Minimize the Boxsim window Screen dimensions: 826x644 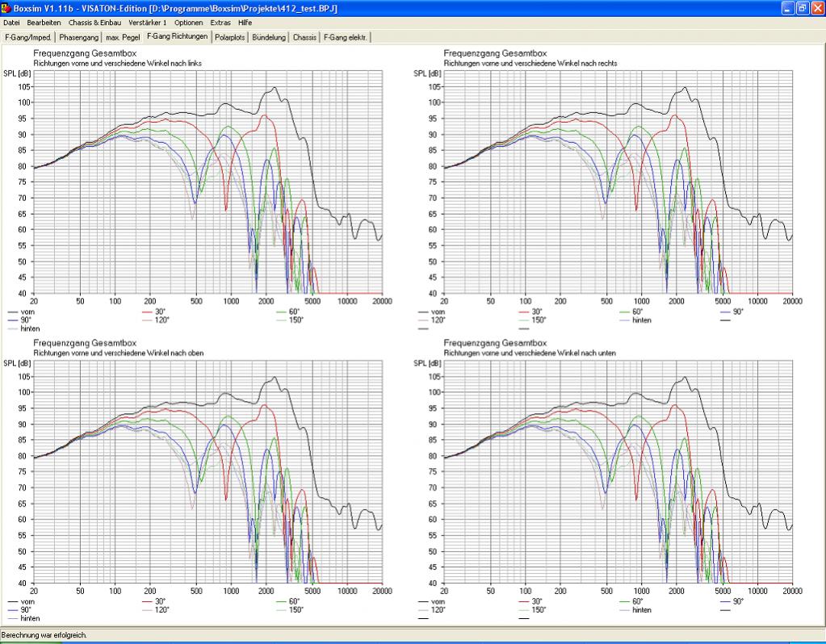click(787, 8)
